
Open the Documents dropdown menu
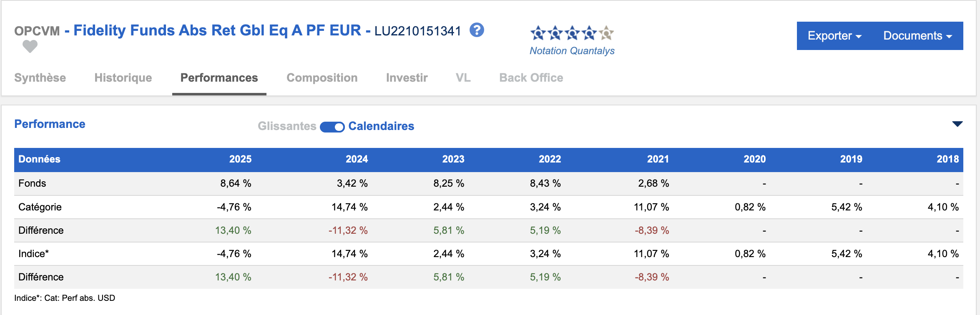click(917, 36)
